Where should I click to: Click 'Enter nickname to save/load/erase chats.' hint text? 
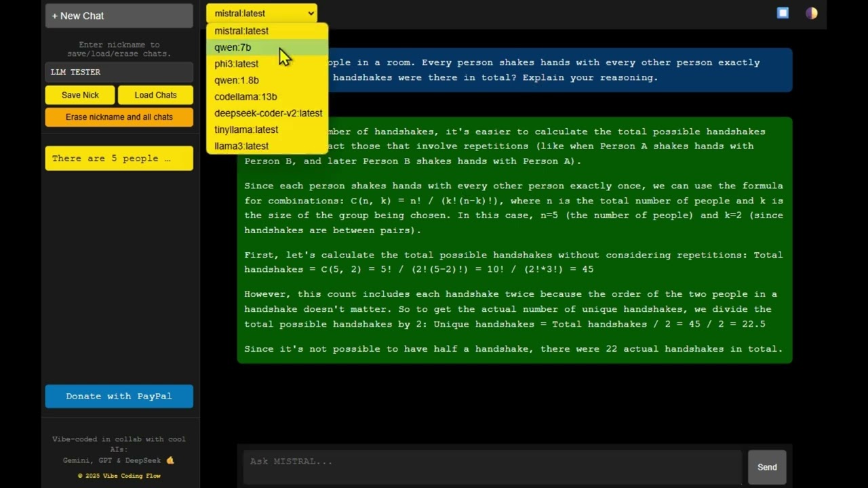point(119,49)
